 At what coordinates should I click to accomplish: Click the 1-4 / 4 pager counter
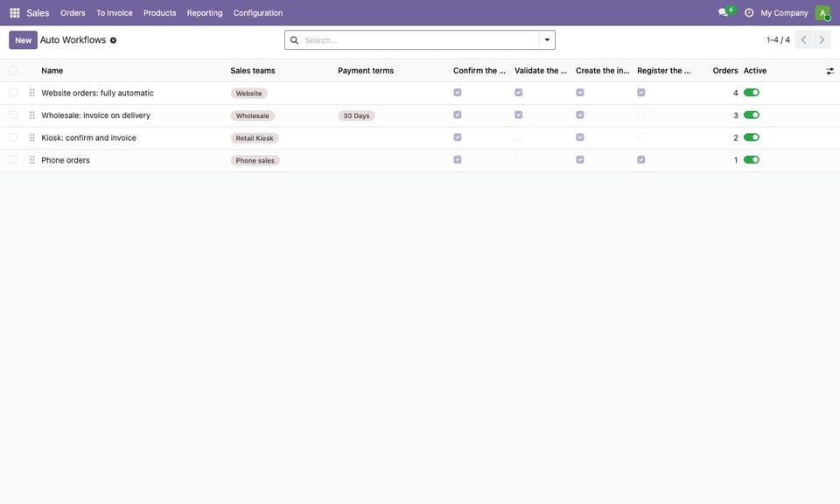pos(778,40)
